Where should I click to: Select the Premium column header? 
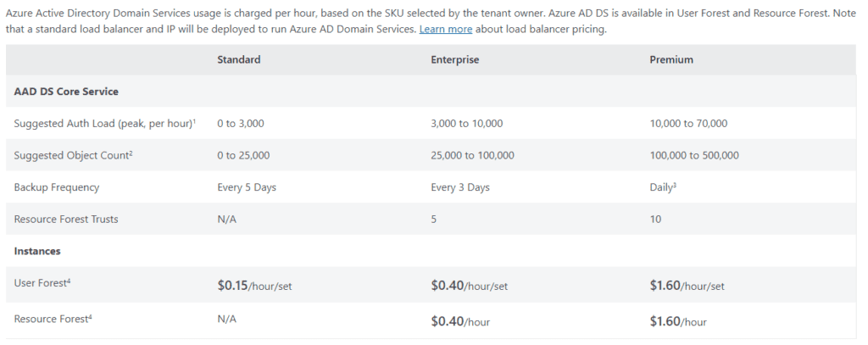pyautogui.click(x=671, y=60)
